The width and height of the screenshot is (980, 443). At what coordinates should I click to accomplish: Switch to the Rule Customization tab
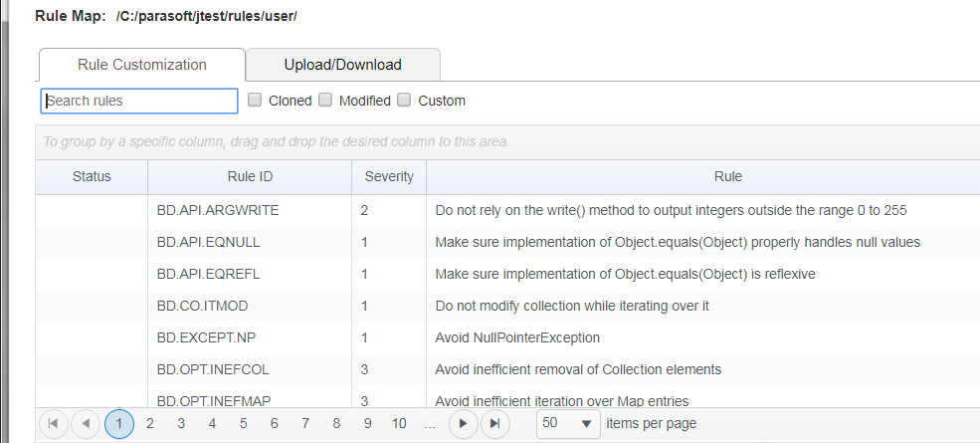(x=142, y=65)
